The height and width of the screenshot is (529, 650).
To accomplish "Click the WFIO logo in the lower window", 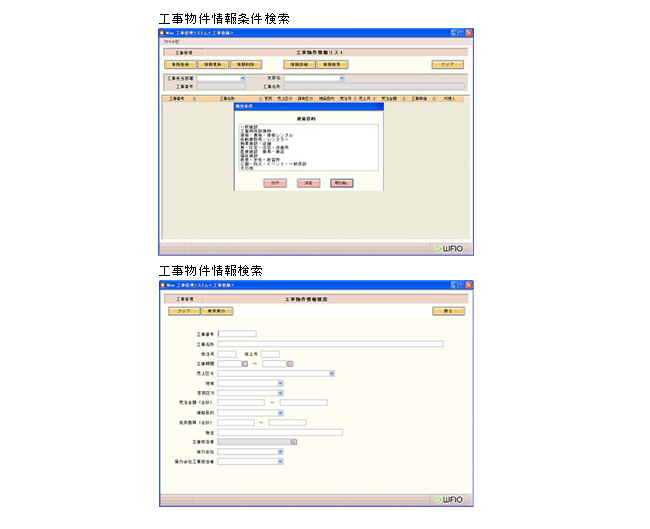I will 448,498.
